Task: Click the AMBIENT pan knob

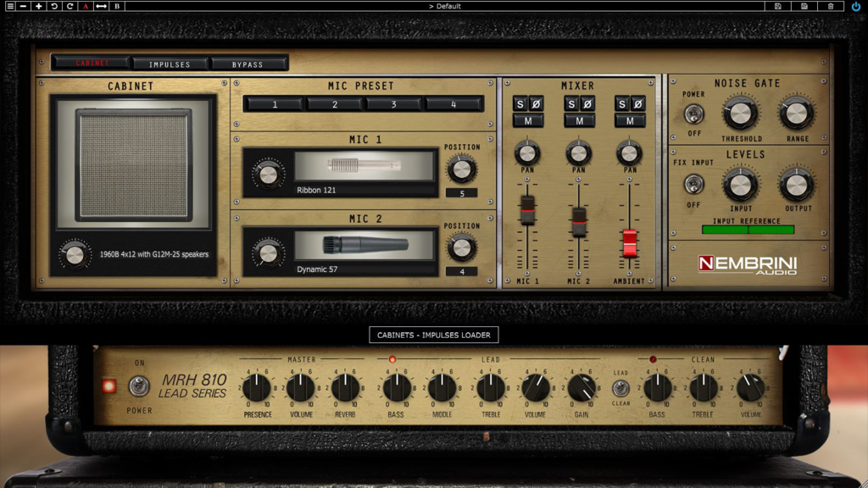Action: tap(629, 152)
